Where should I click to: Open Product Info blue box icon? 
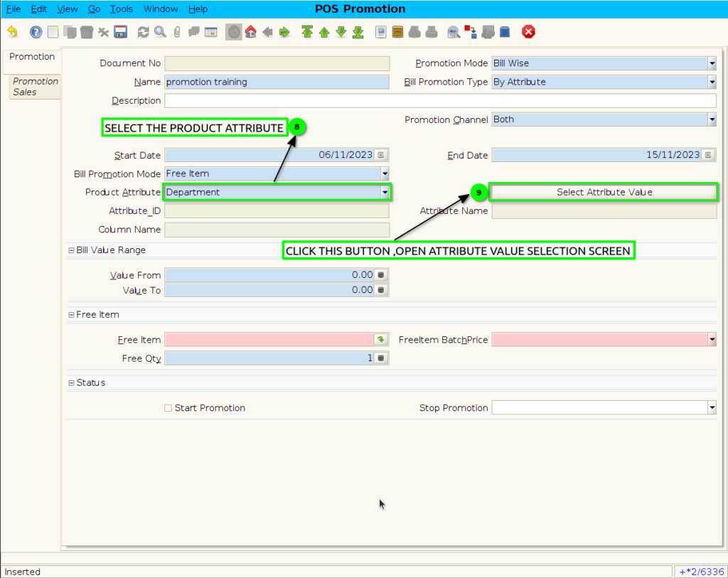[x=505, y=32]
